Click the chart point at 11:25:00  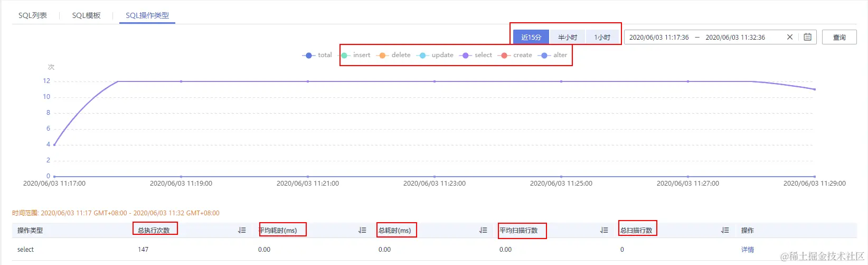click(x=561, y=81)
